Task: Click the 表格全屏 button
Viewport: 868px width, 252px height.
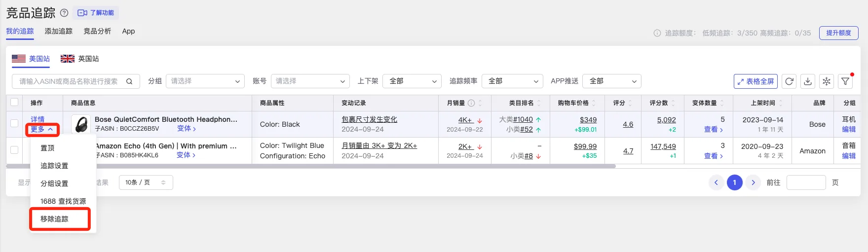Action: [755, 81]
